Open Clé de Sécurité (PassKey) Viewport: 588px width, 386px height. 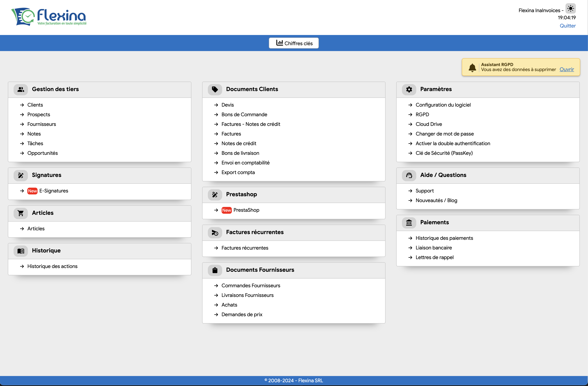pyautogui.click(x=444, y=153)
